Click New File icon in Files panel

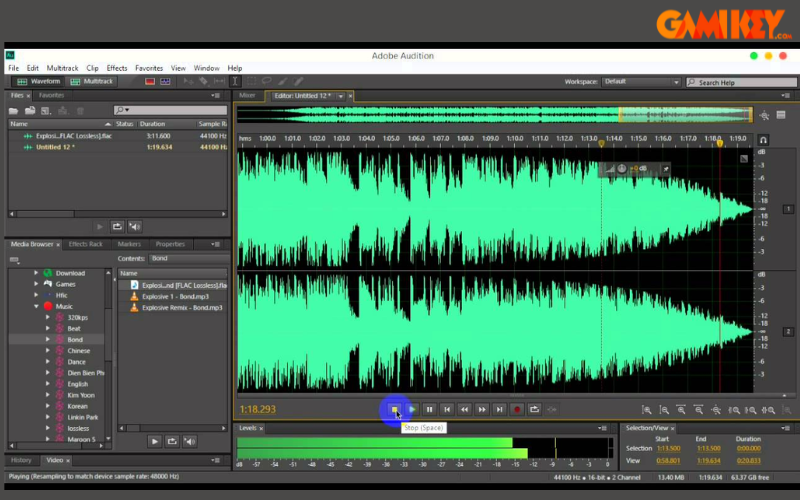(x=46, y=111)
